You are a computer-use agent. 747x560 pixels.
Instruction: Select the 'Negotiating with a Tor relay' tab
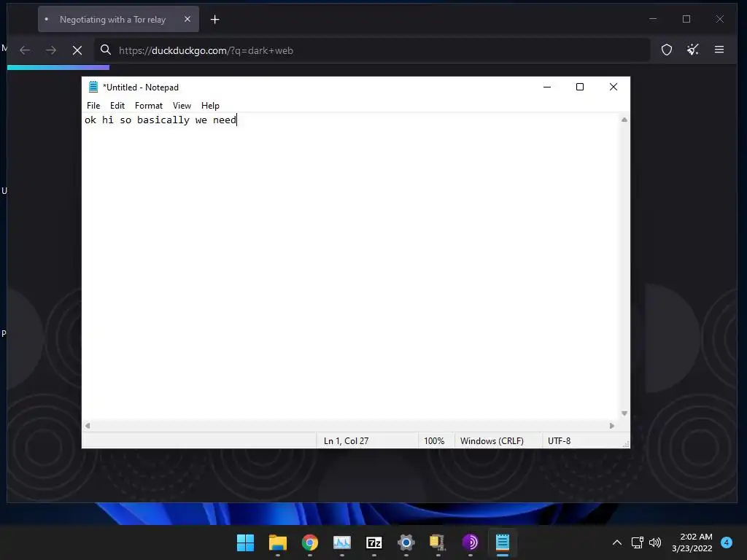(x=112, y=20)
